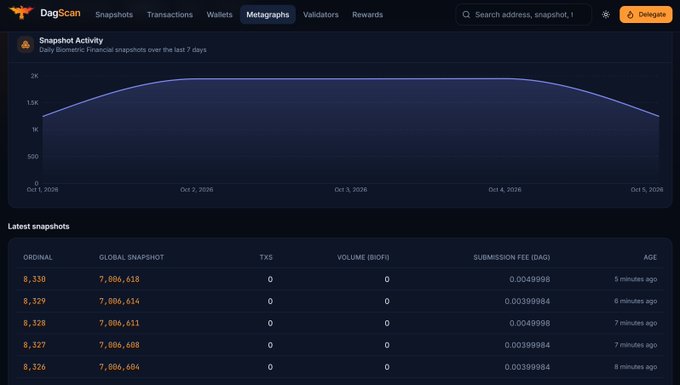The height and width of the screenshot is (385, 680).
Task: Click the DagScan phoenix logo
Action: click(21, 13)
